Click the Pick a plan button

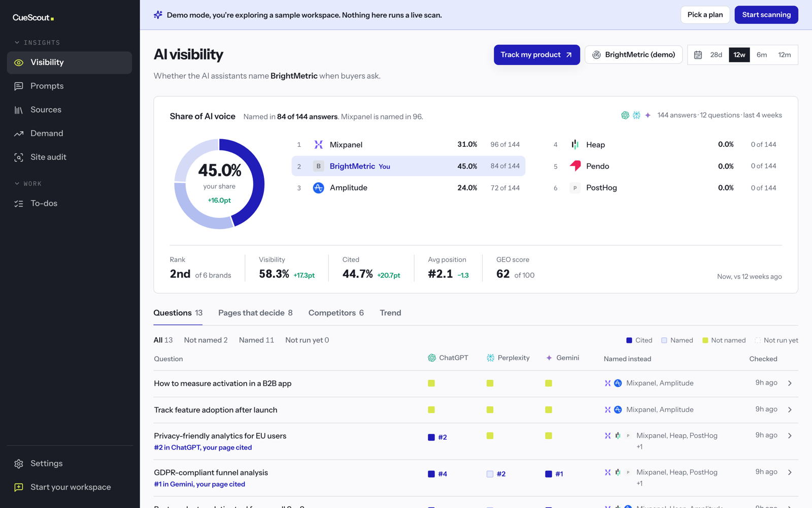click(705, 15)
